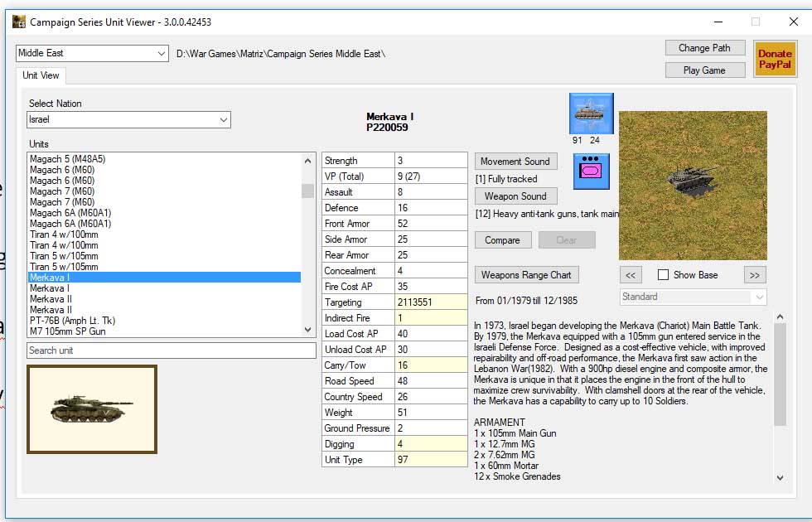Click units list scroll down arrow
Viewport: 812px width, 522px height.
click(307, 330)
